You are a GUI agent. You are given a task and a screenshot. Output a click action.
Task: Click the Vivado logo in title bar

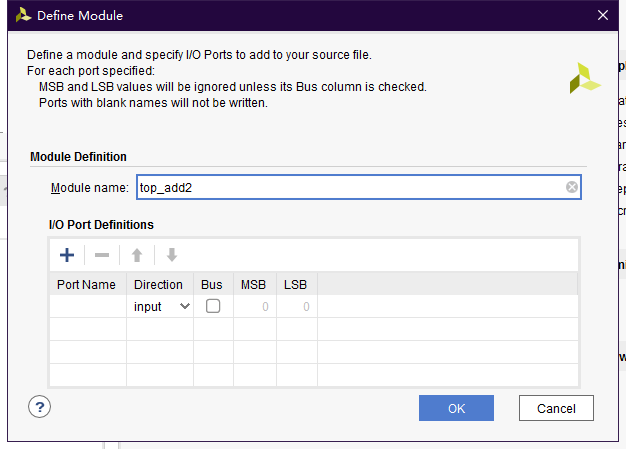24,15
